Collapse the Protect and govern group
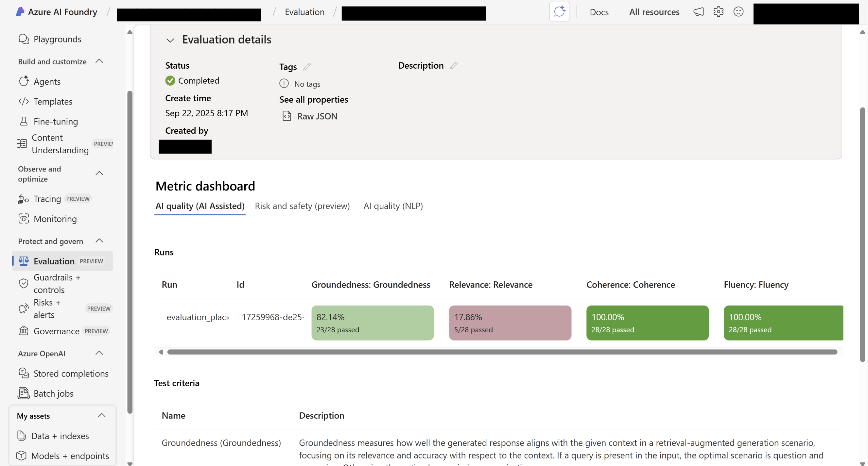Viewport: 868px width, 466px height. click(x=99, y=241)
